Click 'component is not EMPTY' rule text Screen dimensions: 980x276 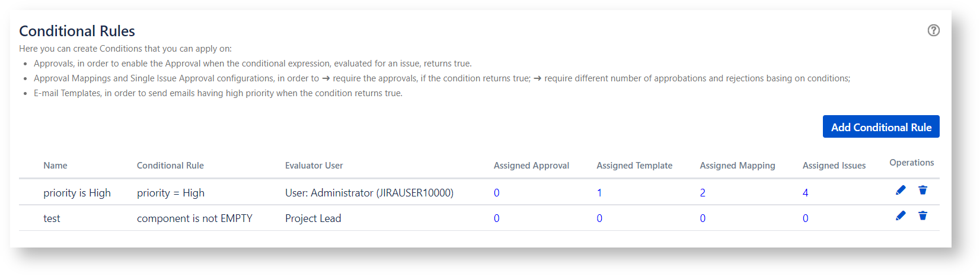(194, 218)
